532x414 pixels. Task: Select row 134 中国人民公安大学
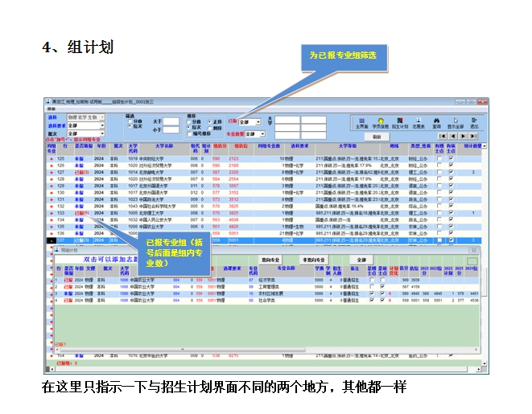coord(264,220)
